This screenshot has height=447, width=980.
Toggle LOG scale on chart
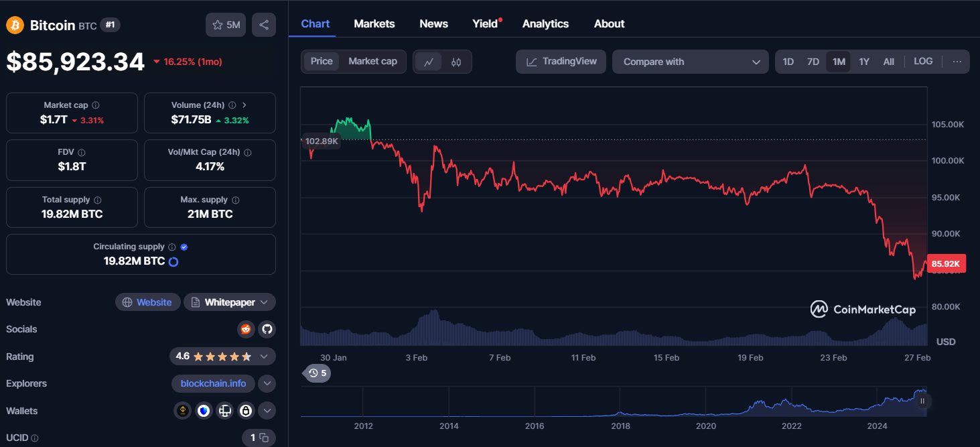click(x=923, y=61)
